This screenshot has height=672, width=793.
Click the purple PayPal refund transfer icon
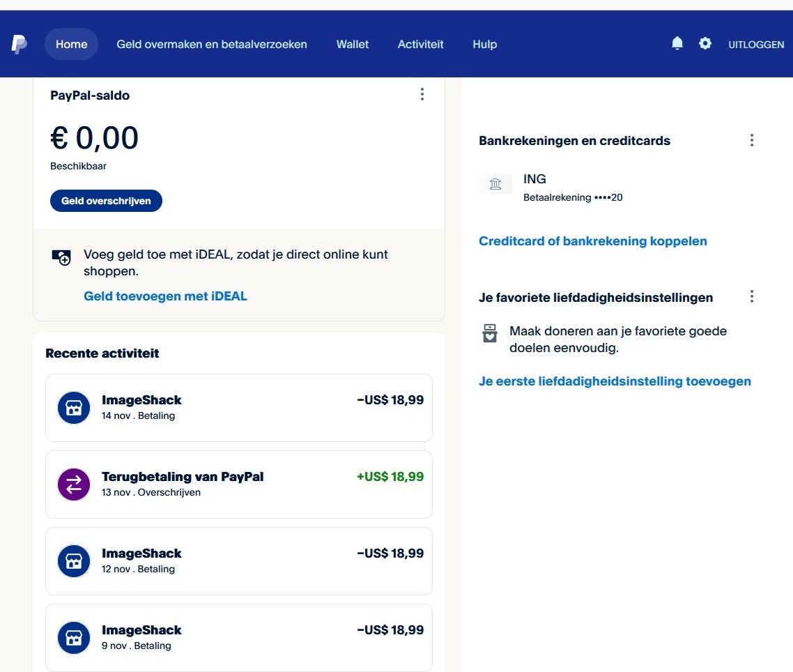tap(74, 484)
